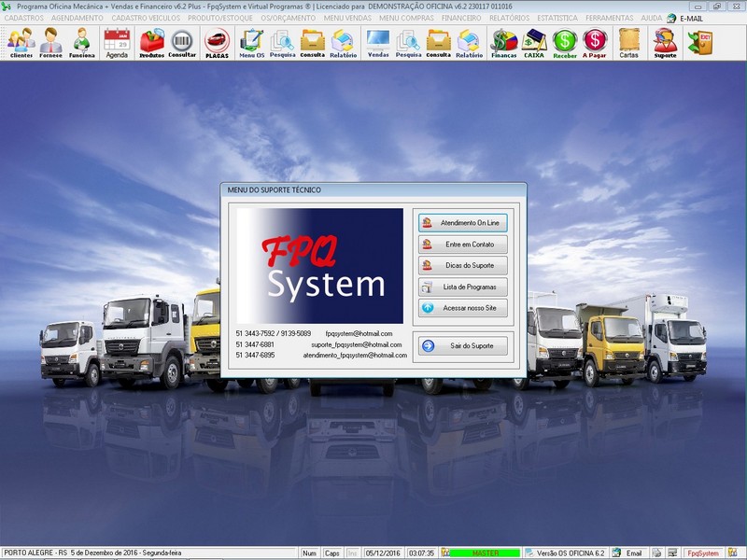Click the red A Pagar dollar icon

[595, 43]
